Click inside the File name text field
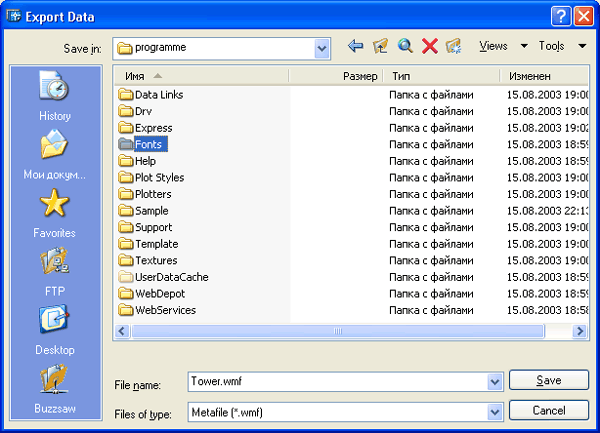 click(335, 381)
